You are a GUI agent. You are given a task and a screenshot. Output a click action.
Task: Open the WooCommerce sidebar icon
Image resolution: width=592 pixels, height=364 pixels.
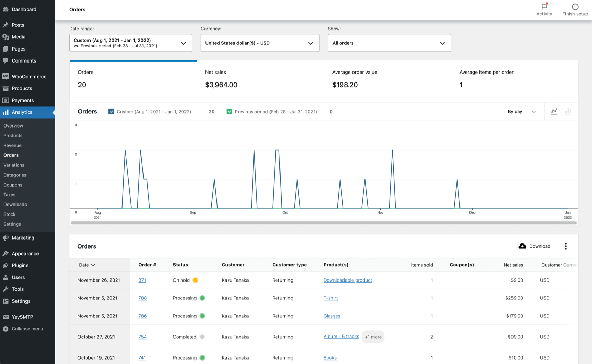coord(6,76)
